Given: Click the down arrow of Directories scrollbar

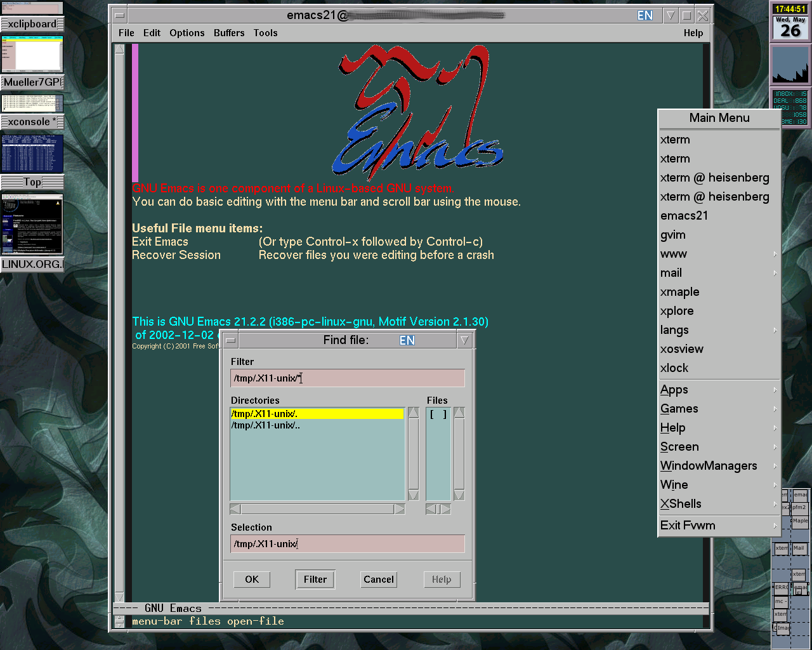Looking at the screenshot, I should [414, 495].
